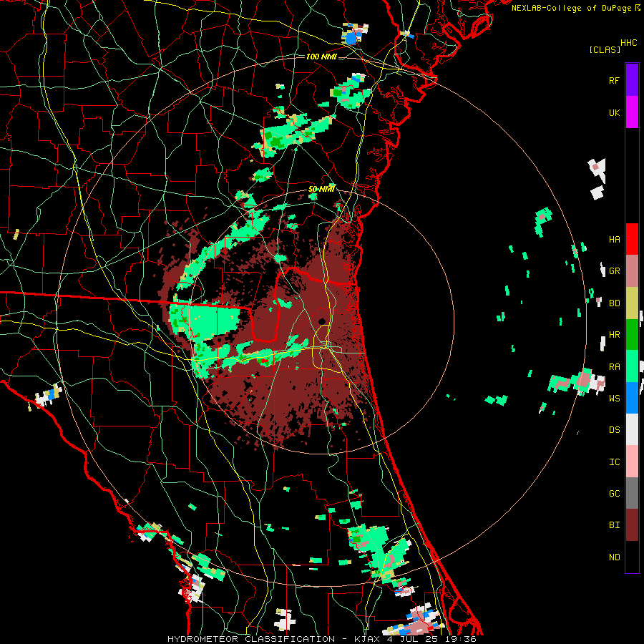
Task: Select the GR legend label
Action: (614, 271)
